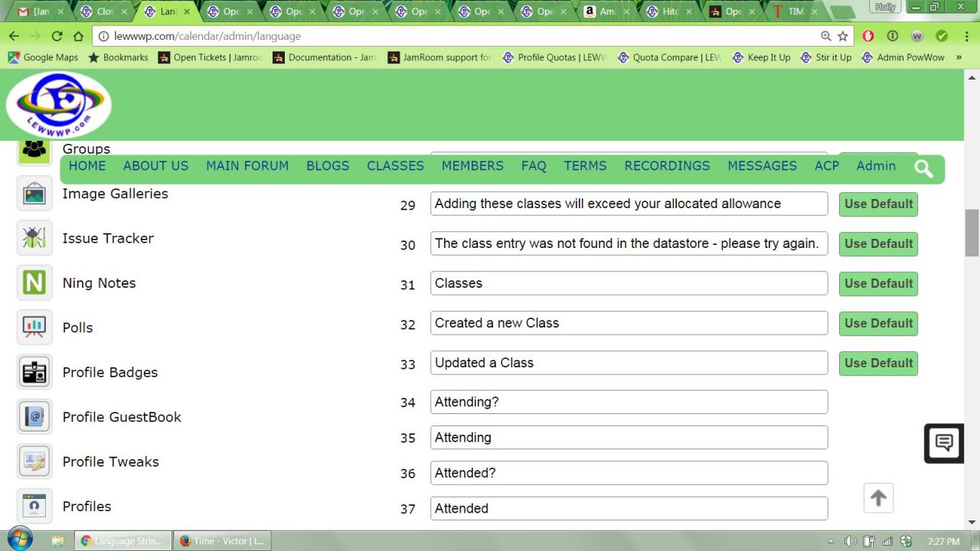Open the site search magnifier icon
The image size is (980, 551).
(x=923, y=169)
